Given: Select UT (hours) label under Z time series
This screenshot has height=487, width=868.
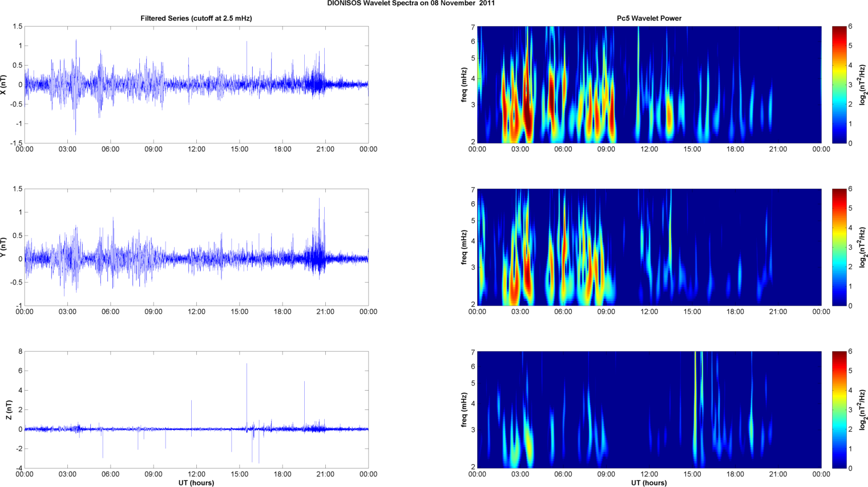Looking at the screenshot, I should (196, 482).
